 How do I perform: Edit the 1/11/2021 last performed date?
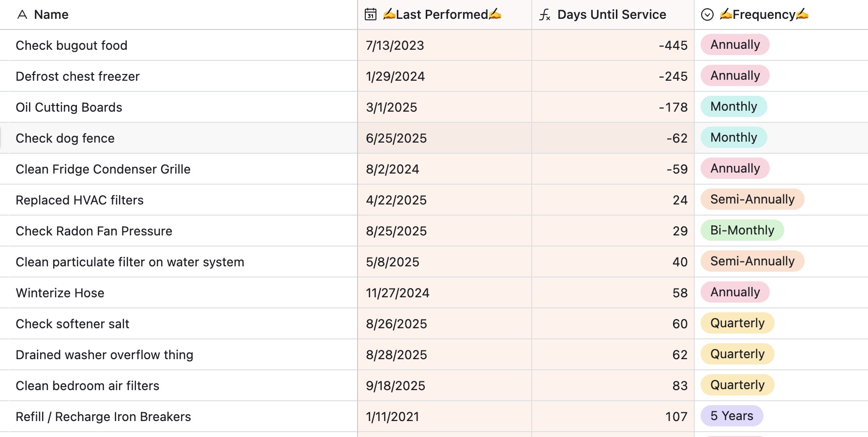392,417
